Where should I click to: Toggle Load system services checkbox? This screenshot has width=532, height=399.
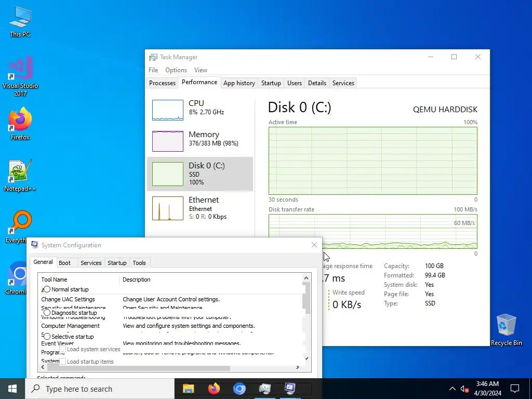pyautogui.click(x=63, y=349)
